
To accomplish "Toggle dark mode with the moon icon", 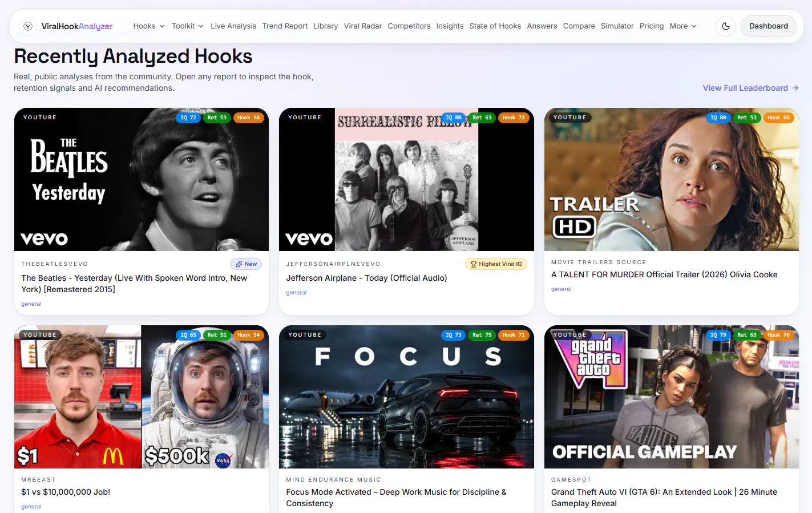I will [726, 26].
